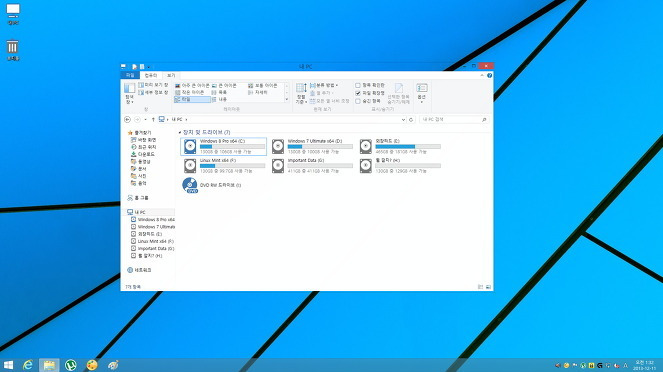Image resolution: width=663 pixels, height=372 pixels.
Task: Choose Tiles (타일) layout
Action: click(x=192, y=99)
